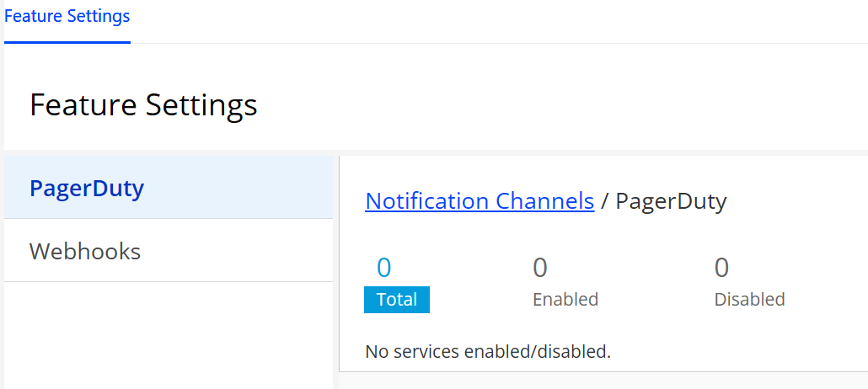Filter by the Enabled label
Viewport: 868px width, 389px height.
565,300
